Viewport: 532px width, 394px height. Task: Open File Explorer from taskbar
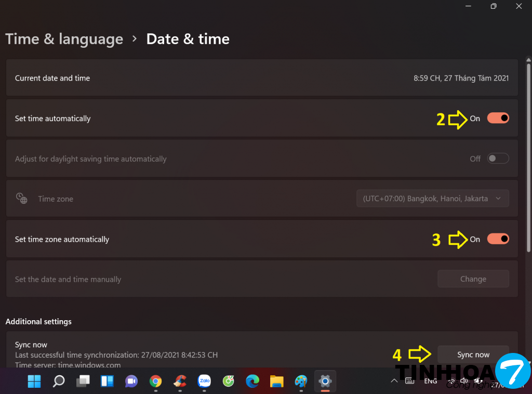(x=276, y=382)
